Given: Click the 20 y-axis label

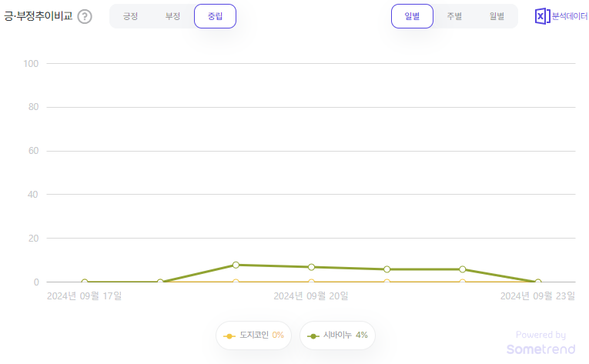Looking at the screenshot, I should 33,238.
